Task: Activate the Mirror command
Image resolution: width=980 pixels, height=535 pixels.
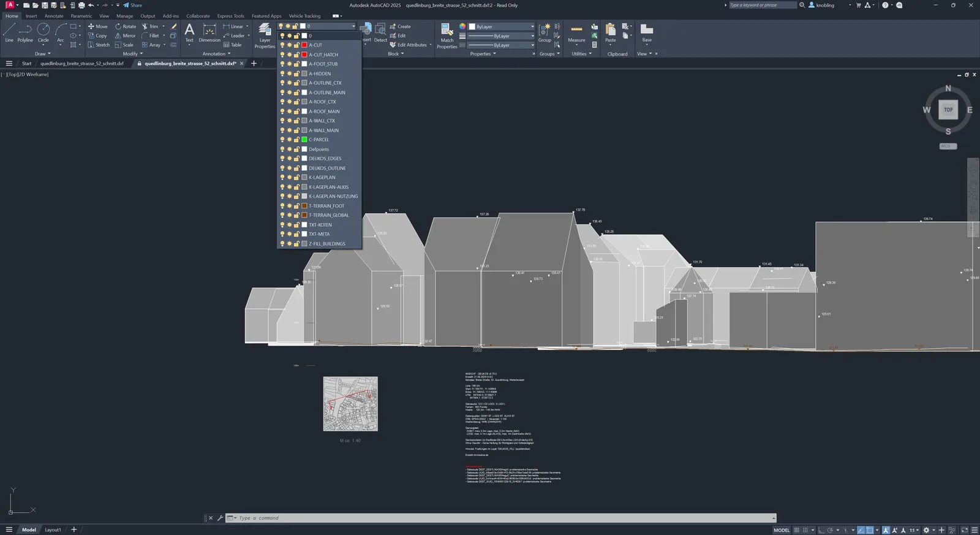Action: pos(126,36)
